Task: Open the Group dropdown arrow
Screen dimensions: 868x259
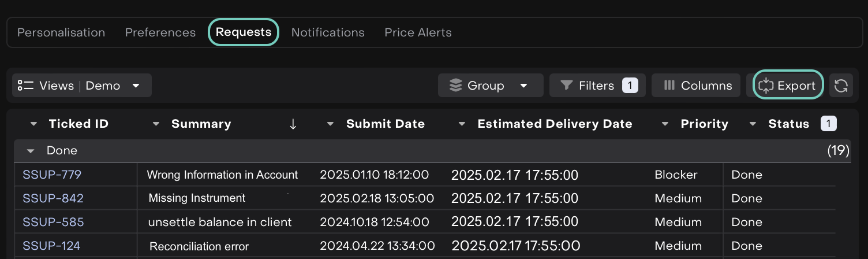Action: [x=523, y=86]
